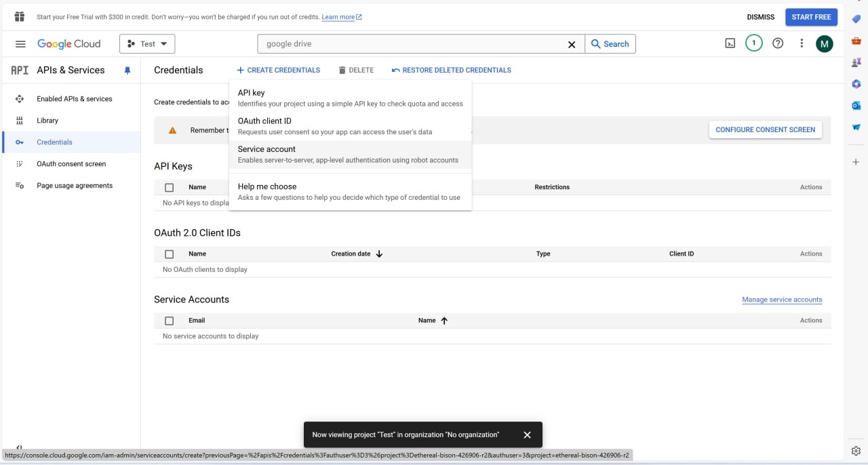Open browser sidebar games chess icon
This screenshot has width=868, height=465.
[x=856, y=62]
